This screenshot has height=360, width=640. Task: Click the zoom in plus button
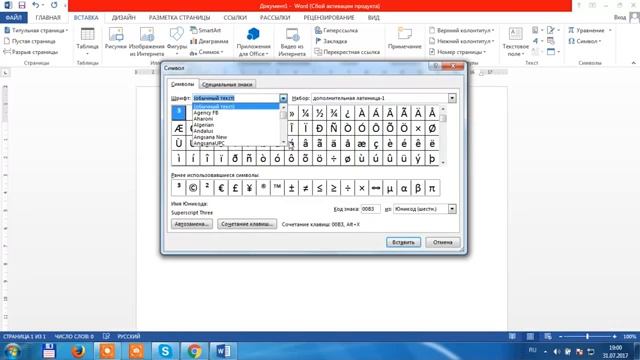[x=614, y=336]
